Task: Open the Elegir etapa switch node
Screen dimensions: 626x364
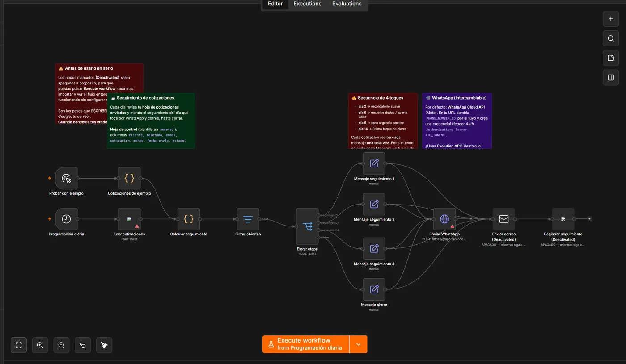Action: (307, 226)
